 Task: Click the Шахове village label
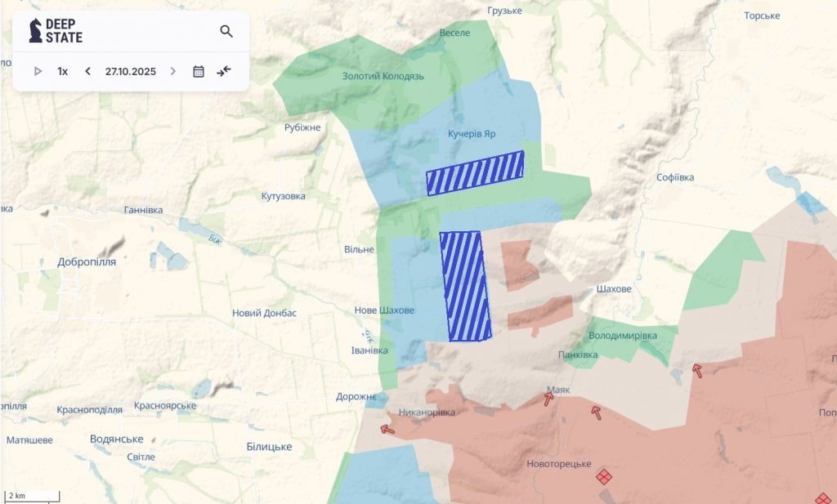coord(615,289)
